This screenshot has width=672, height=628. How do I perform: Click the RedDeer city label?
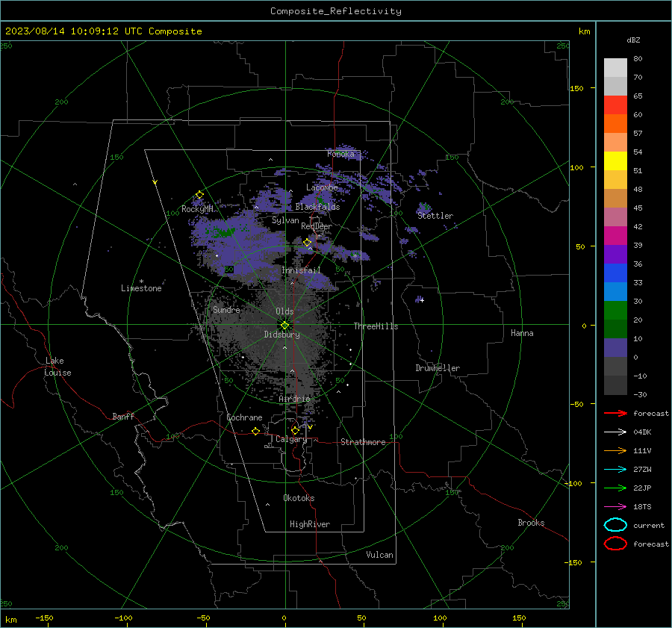(317, 226)
